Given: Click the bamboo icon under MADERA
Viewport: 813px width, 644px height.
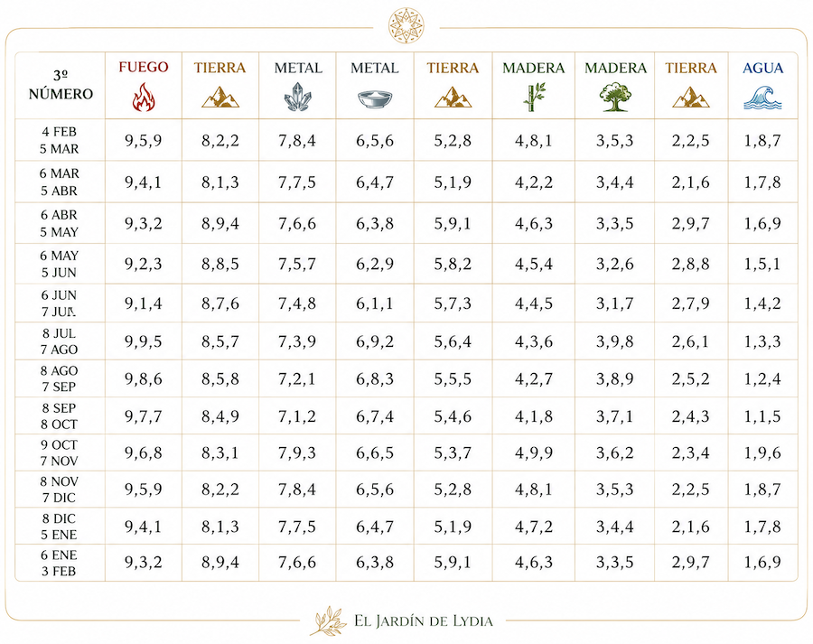Looking at the screenshot, I should 534,97.
